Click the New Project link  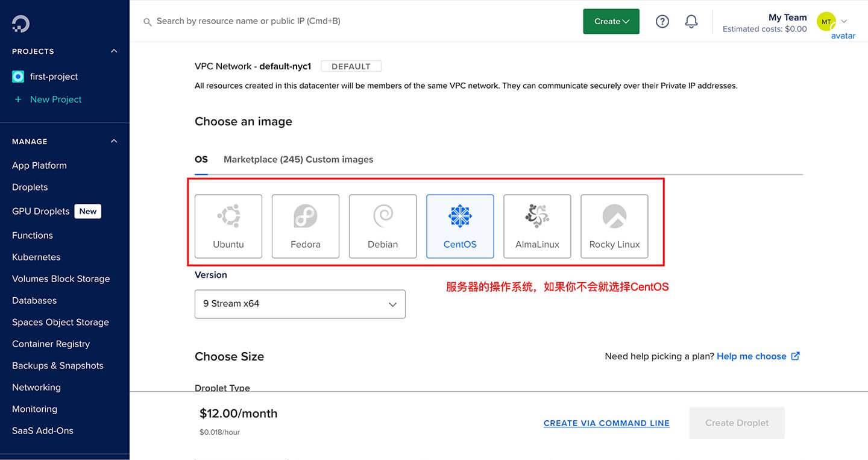pyautogui.click(x=55, y=99)
